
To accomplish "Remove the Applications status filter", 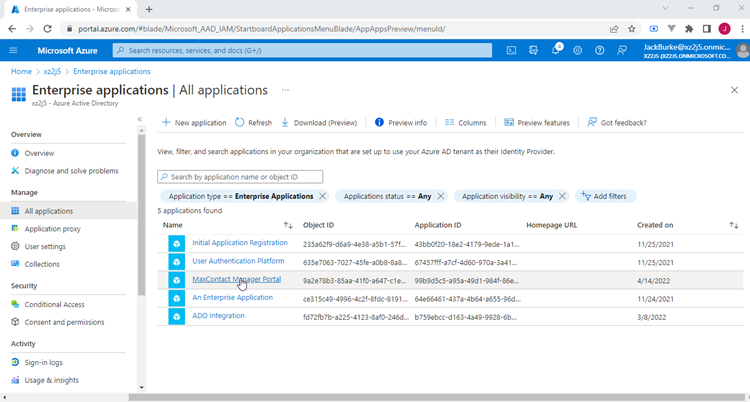I will click(x=441, y=196).
